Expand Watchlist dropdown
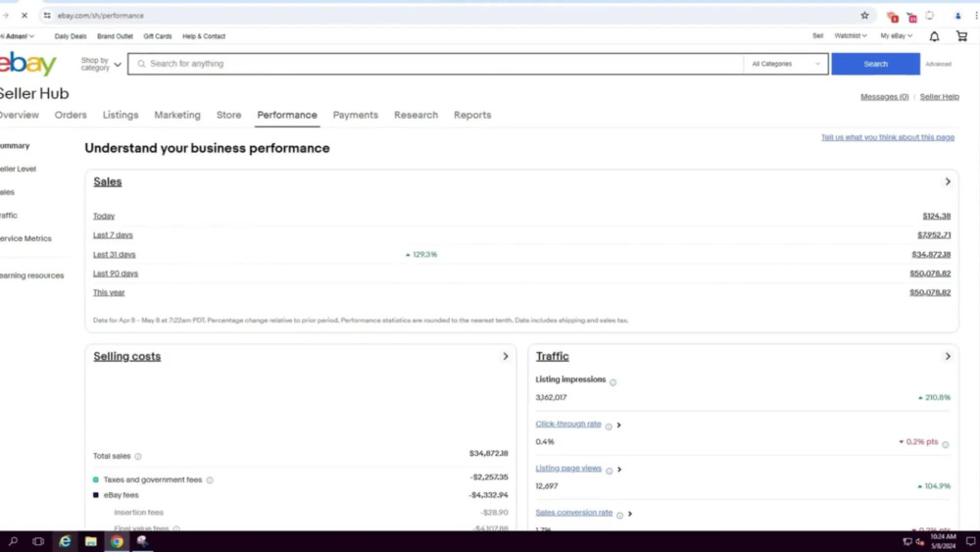 tap(850, 35)
